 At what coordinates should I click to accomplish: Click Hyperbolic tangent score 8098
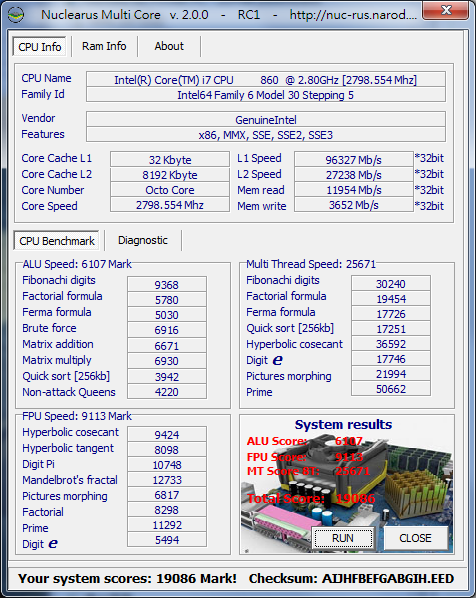167,450
